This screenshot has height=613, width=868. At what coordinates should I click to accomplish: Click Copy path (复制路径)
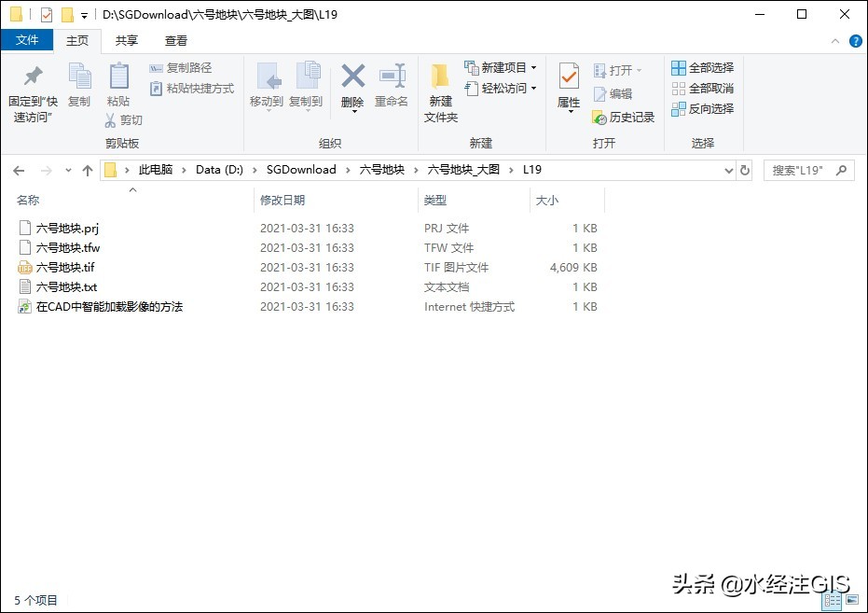point(181,67)
